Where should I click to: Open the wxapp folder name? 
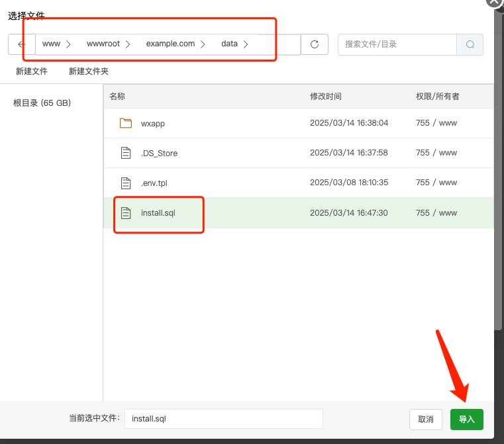click(153, 124)
